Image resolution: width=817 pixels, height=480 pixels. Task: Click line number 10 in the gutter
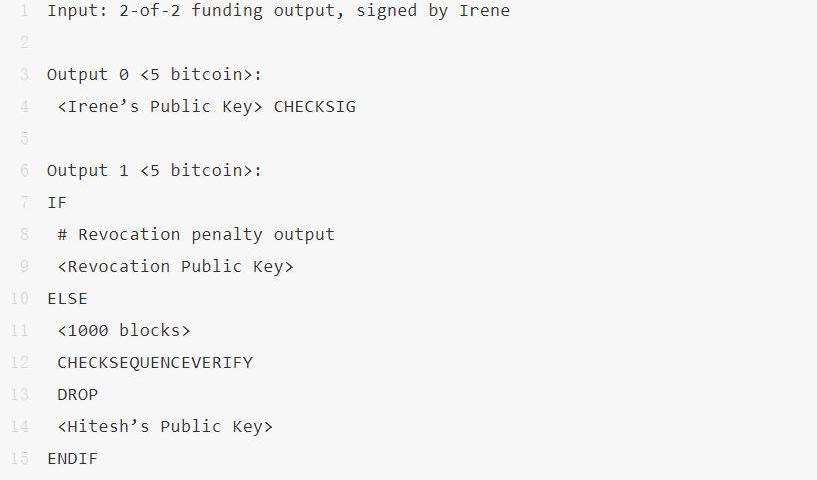click(x=20, y=299)
